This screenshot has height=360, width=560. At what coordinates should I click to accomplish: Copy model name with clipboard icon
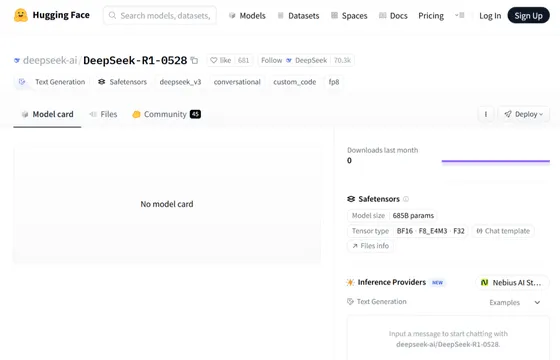point(194,60)
